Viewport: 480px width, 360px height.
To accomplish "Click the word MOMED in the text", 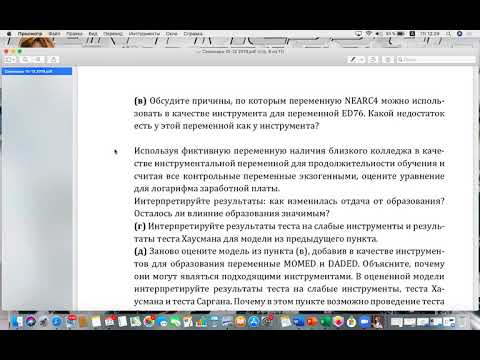I will [x=300, y=264].
